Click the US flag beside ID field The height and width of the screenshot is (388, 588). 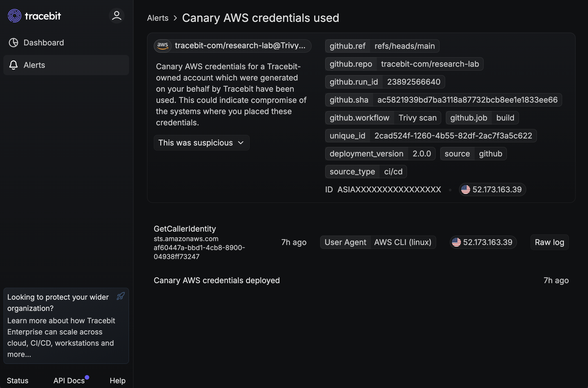point(466,190)
